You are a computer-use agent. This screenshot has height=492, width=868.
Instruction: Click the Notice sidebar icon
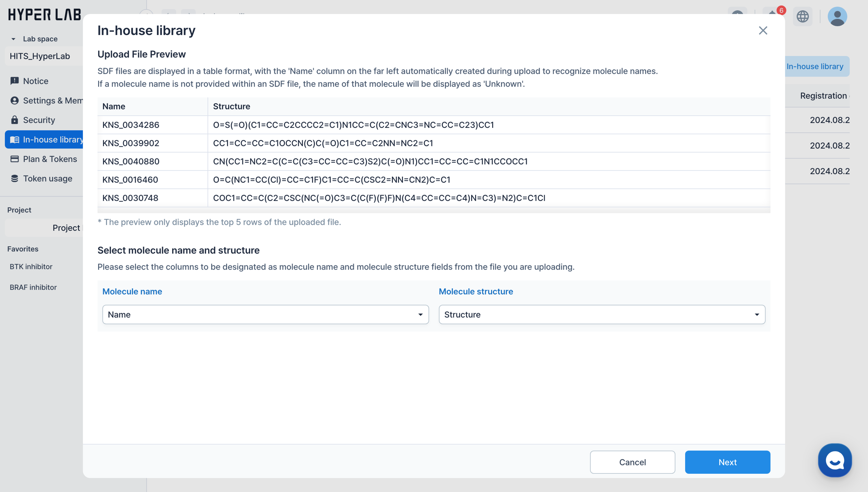(15, 81)
